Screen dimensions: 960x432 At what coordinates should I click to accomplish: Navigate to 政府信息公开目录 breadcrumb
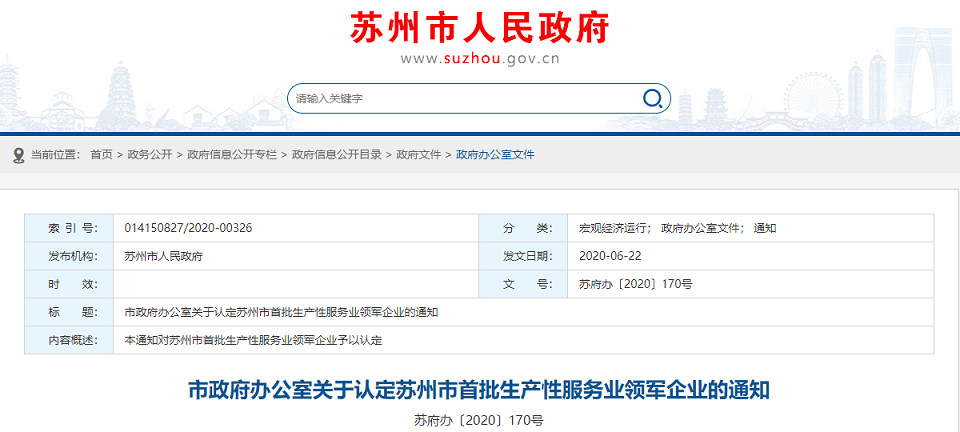336,155
